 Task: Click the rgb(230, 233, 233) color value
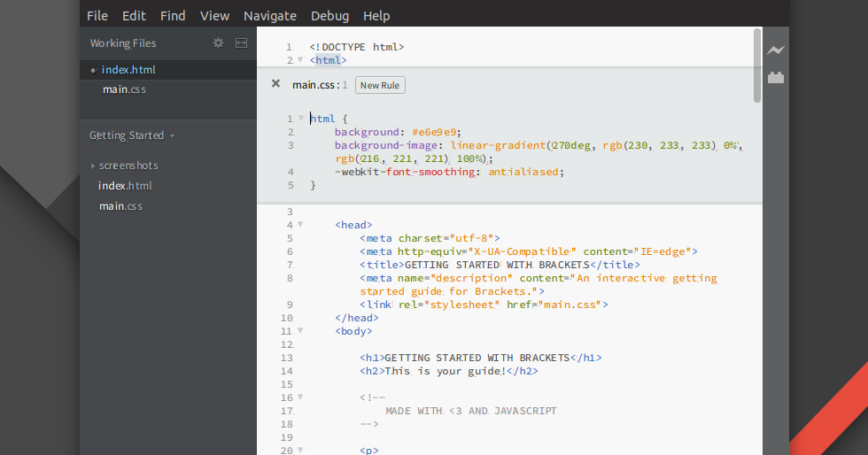(660, 145)
